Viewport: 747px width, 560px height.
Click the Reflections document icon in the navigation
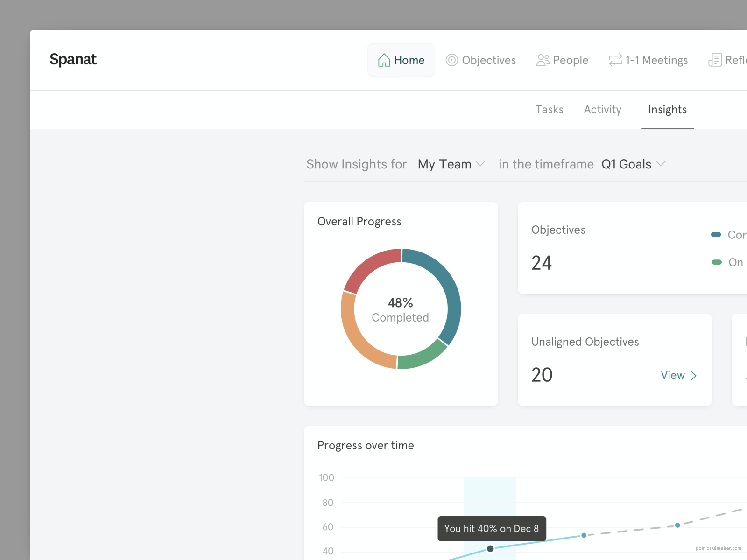pos(715,60)
